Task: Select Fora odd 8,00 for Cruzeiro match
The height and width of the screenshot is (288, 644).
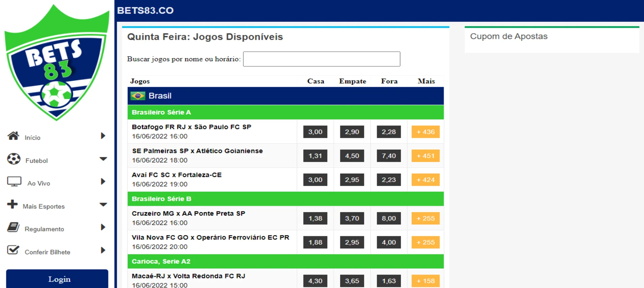Action: [x=389, y=219]
